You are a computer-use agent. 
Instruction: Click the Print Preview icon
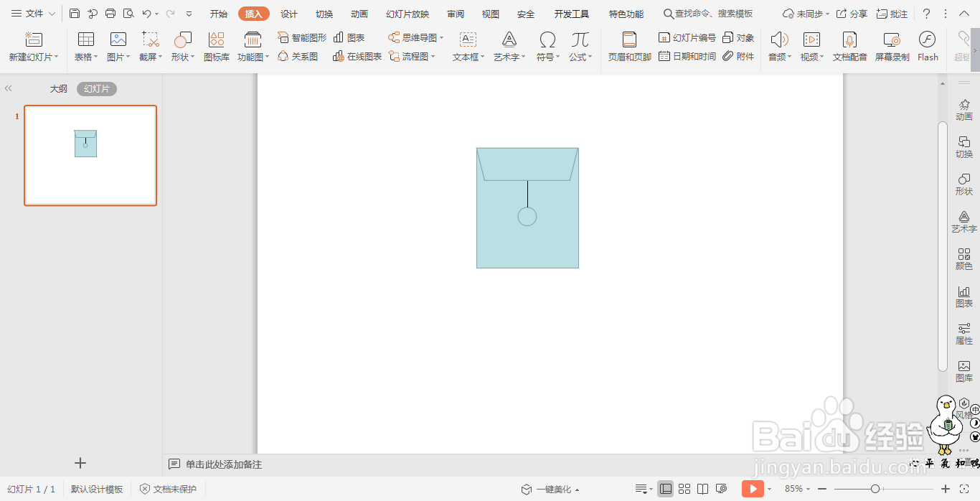click(x=128, y=14)
